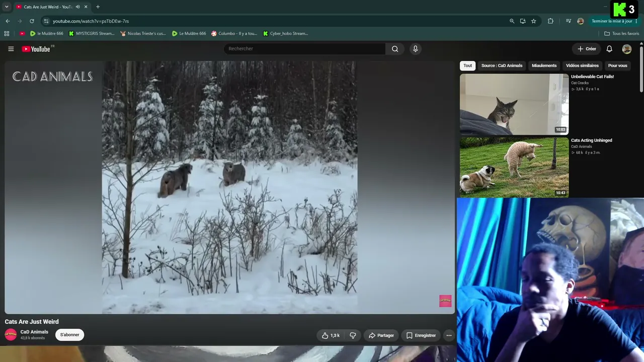Reload the current page
Screen dimensions: 644x362
32,21
